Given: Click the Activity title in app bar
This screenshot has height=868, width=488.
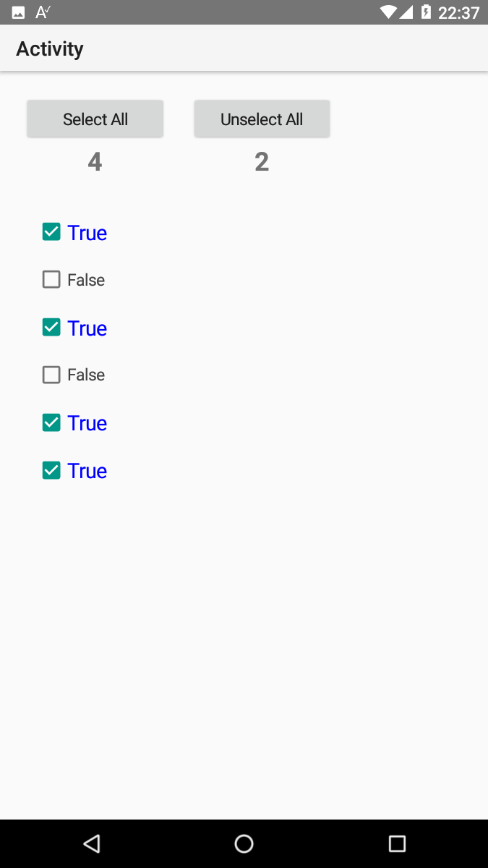Looking at the screenshot, I should tap(50, 49).
